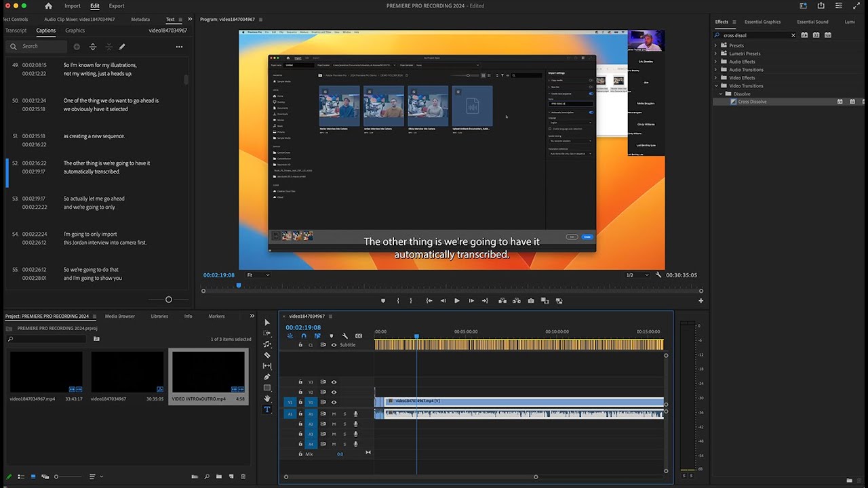
Task: Open the Fit zoom level dropdown
Action: click(258, 275)
